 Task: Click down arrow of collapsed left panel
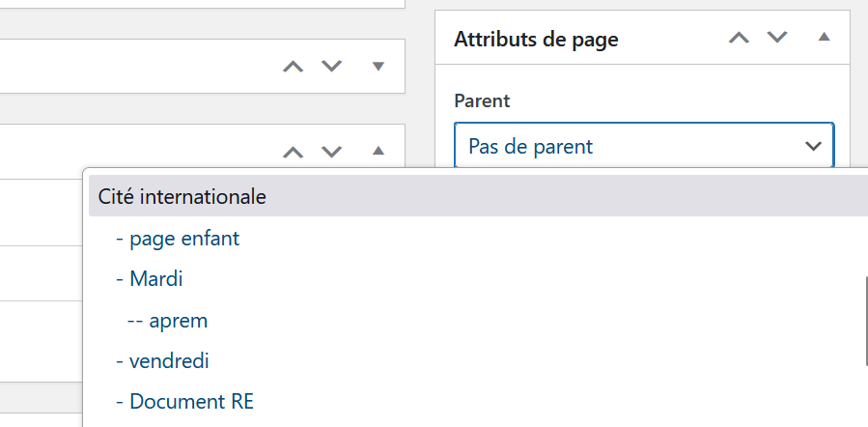332,67
